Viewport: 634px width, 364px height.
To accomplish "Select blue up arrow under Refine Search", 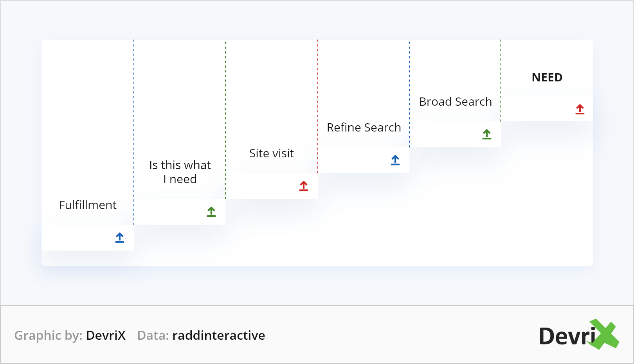I will point(395,160).
